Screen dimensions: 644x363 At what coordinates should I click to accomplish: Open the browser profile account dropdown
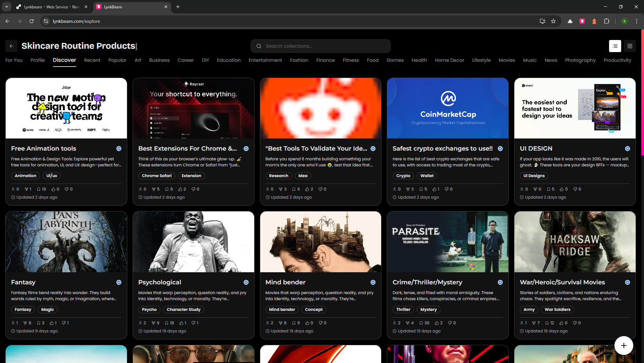625,21
